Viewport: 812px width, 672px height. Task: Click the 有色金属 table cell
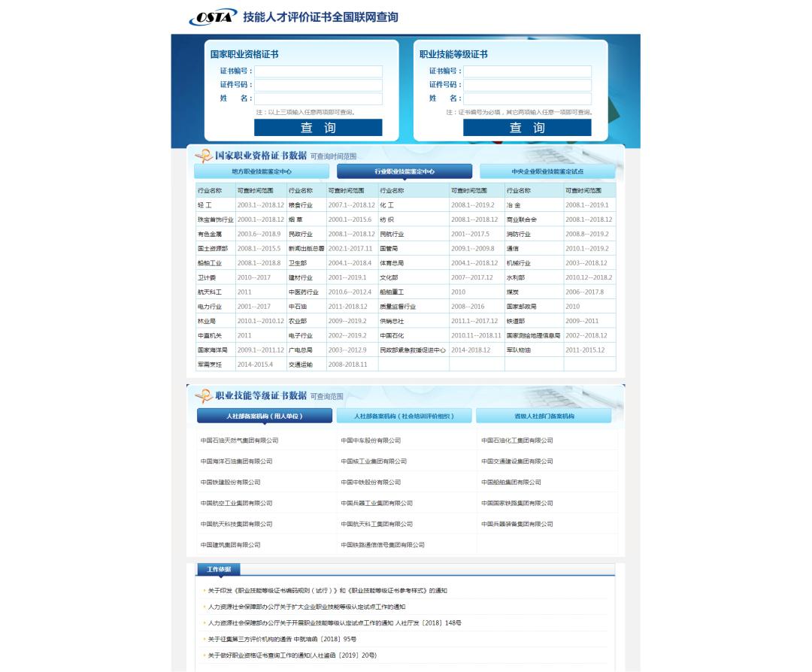pos(216,234)
